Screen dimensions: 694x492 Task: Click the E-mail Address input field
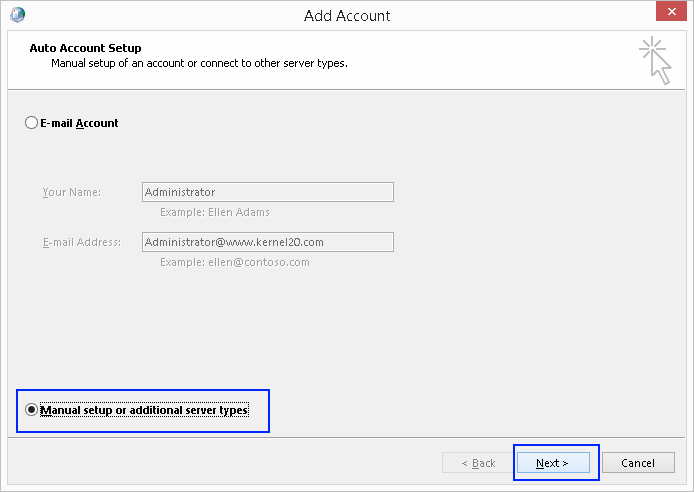click(x=268, y=242)
